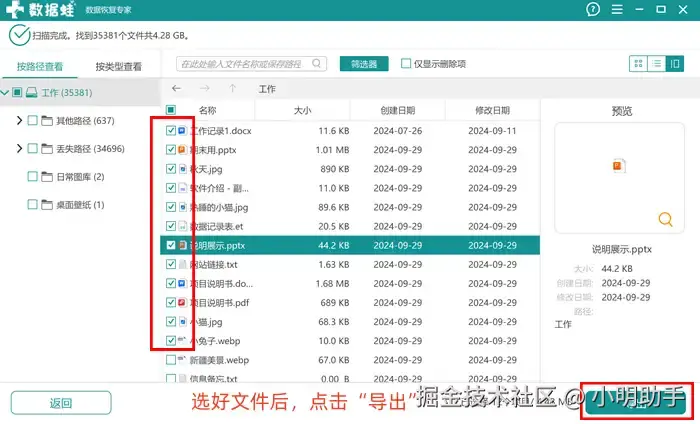The height and width of the screenshot is (424, 700).
Task: Uncheck 说明展示.pptx checkbox
Action: pyautogui.click(x=171, y=245)
